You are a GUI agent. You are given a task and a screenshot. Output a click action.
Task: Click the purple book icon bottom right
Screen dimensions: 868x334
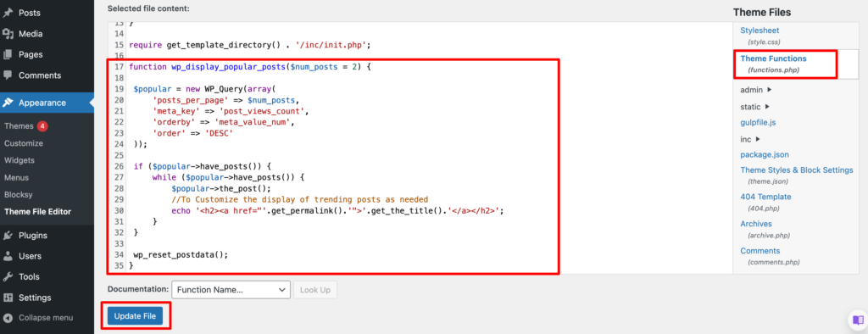tap(858, 320)
